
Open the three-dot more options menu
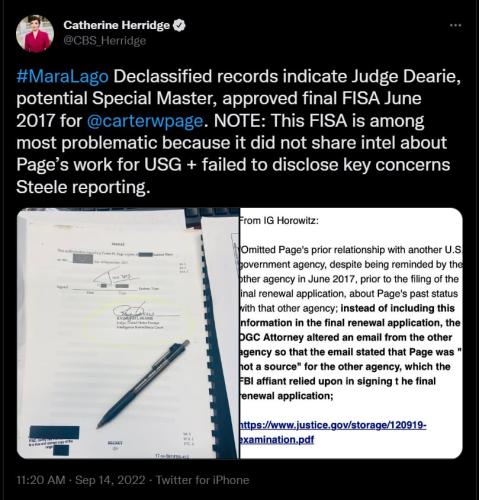[x=456, y=25]
